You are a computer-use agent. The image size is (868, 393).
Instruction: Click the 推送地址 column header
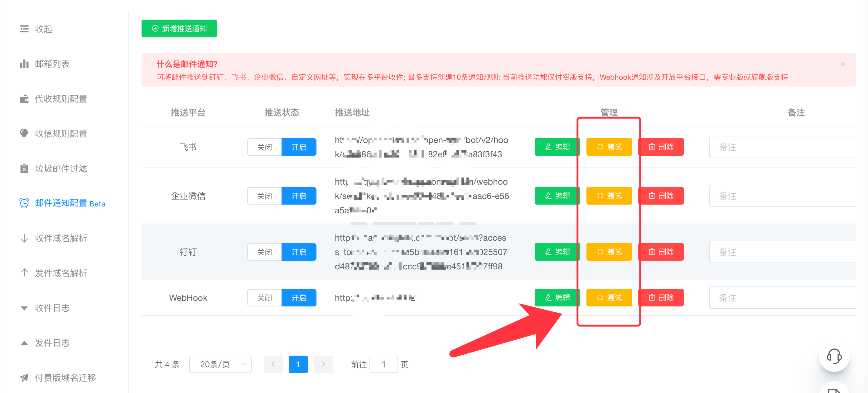point(352,113)
